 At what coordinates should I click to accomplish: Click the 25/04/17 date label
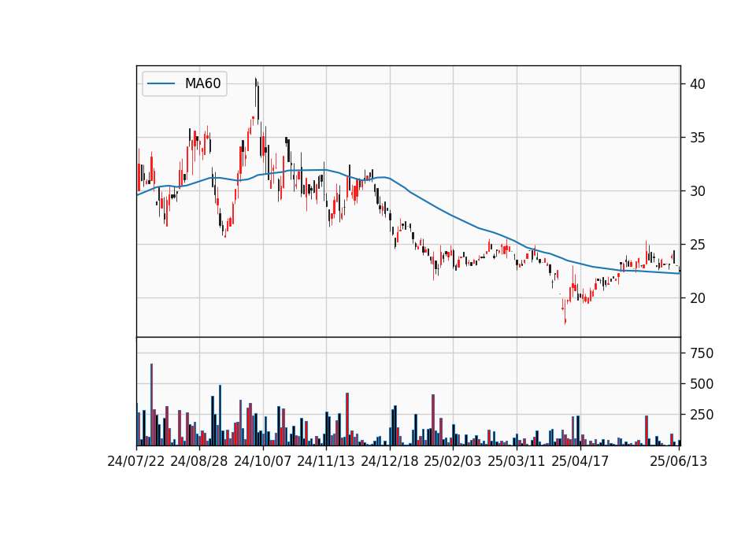tap(580, 461)
